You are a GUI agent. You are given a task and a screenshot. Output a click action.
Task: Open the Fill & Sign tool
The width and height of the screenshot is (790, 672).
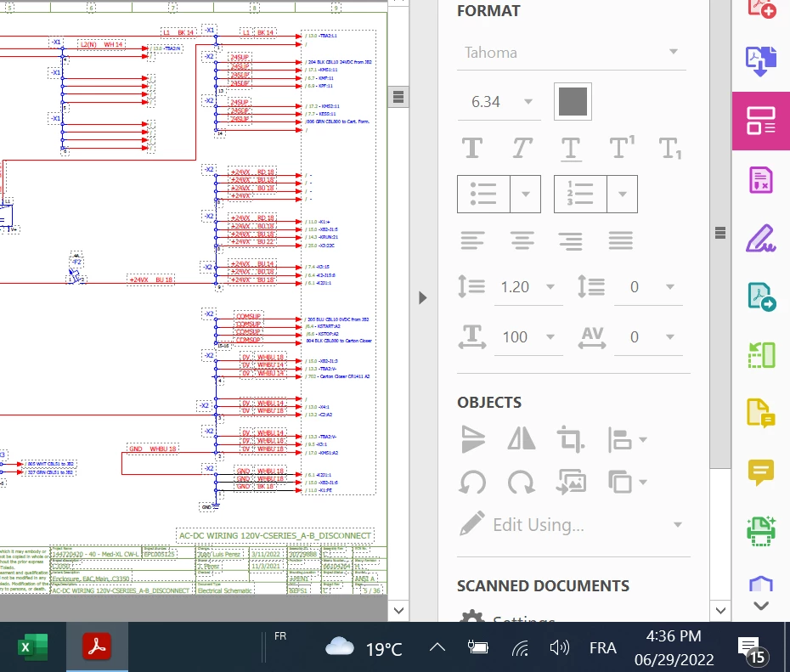coord(761,238)
